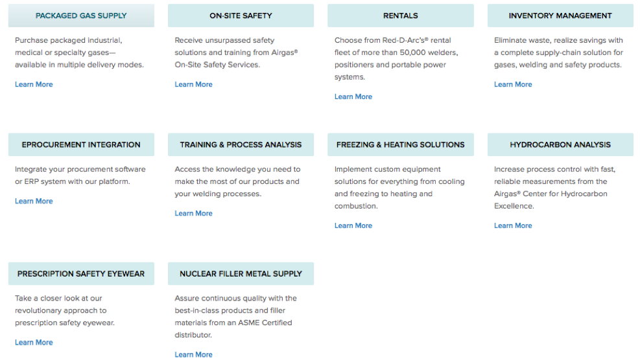Click the eProcurement Integration heading
Screen dimensions: 640x364
click(81, 144)
